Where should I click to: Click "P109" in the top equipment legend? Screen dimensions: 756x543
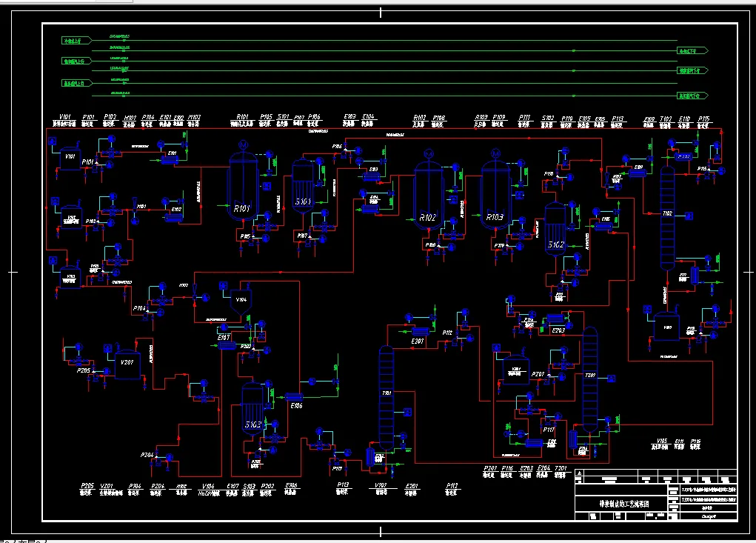pos(499,117)
